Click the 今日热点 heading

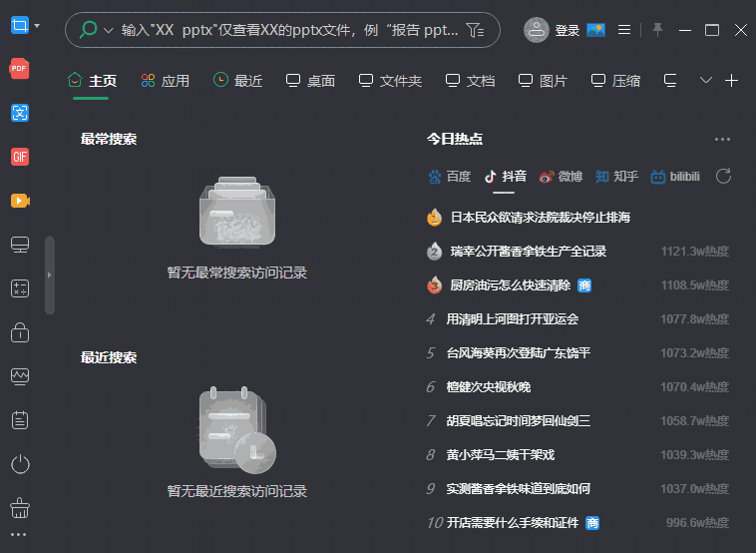[454, 139]
